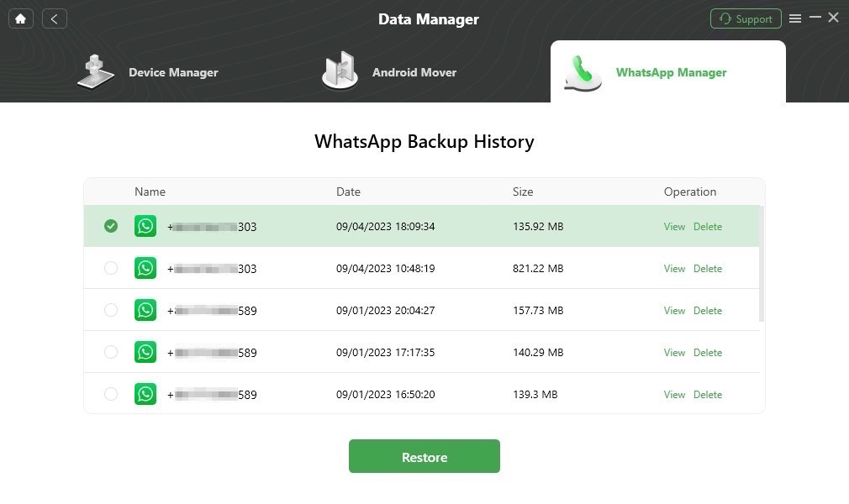849x504 pixels.
Task: Click date 09/04/2023 10:48:19
Action: [x=386, y=269]
